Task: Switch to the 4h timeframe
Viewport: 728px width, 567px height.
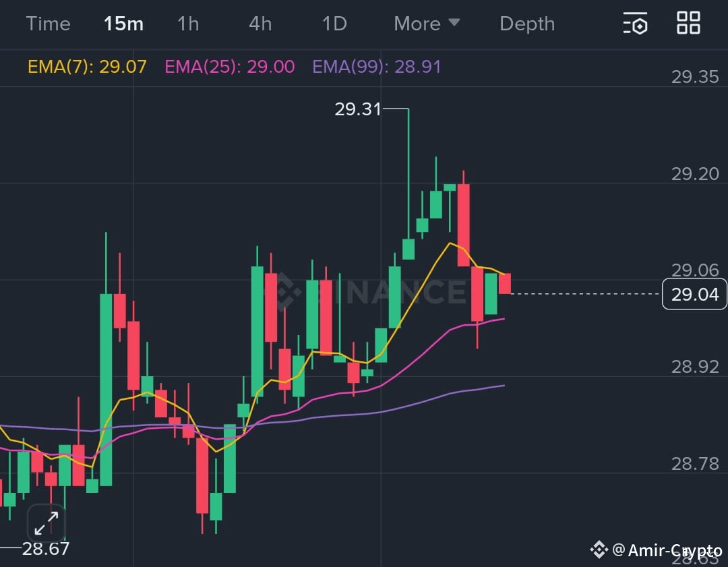Action: [260, 24]
